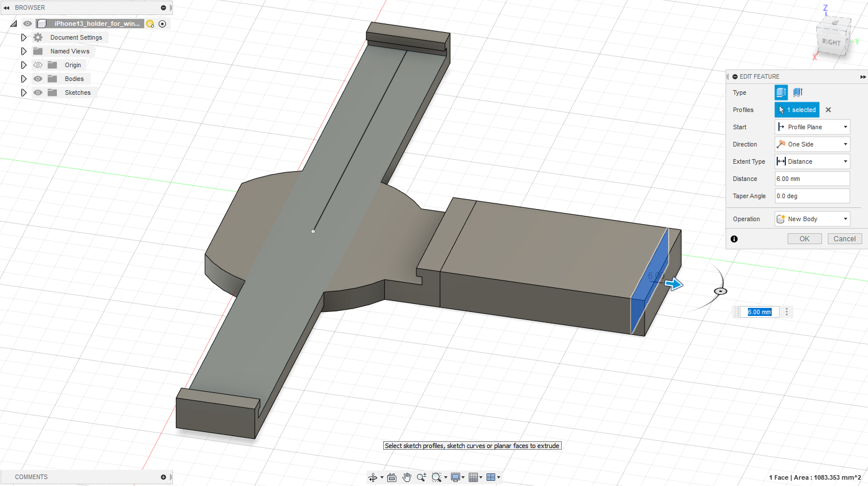Open the Viewports layout icon

point(491,477)
